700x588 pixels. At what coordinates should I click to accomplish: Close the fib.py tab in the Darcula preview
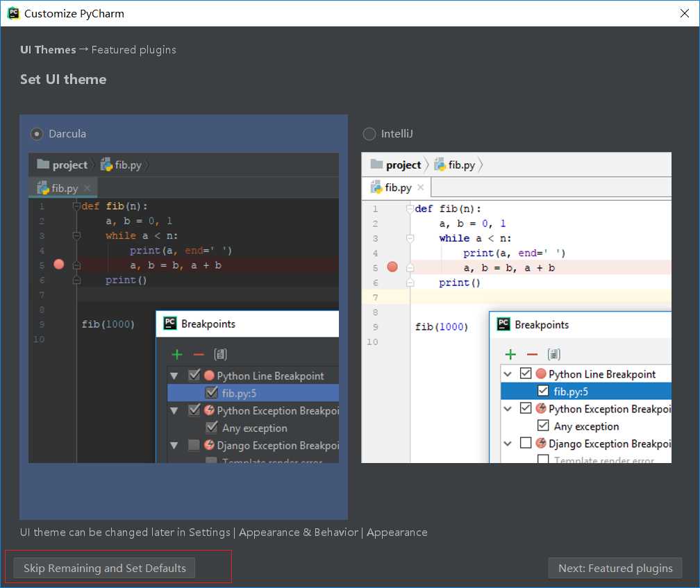(x=87, y=188)
